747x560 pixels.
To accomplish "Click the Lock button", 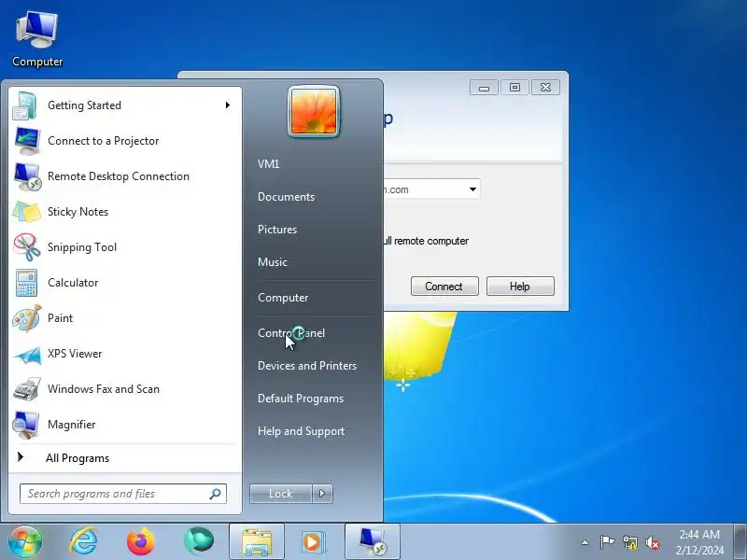I will 281,494.
